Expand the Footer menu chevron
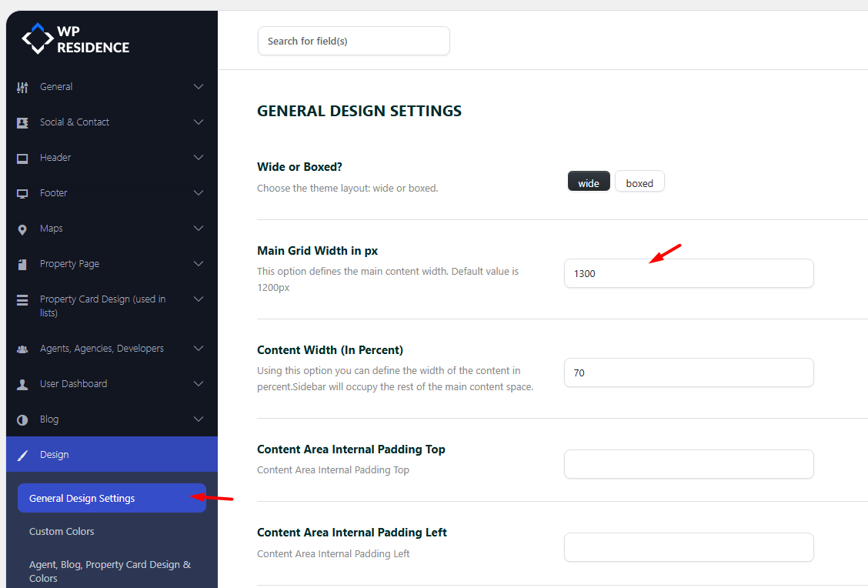The image size is (868, 588). click(x=199, y=193)
